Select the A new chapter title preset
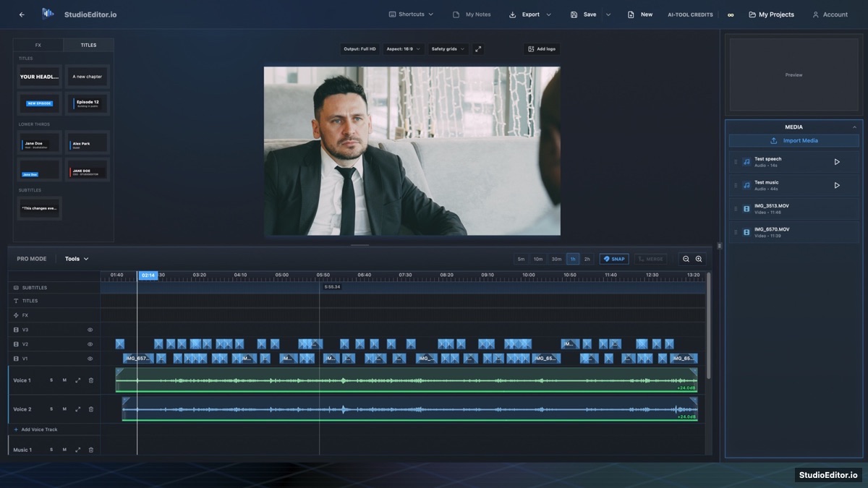 [x=88, y=77]
